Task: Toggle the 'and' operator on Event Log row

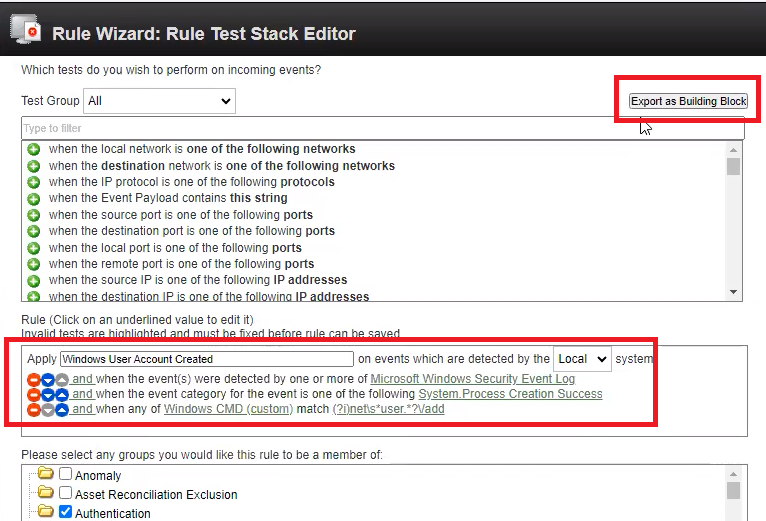Action: (83, 379)
